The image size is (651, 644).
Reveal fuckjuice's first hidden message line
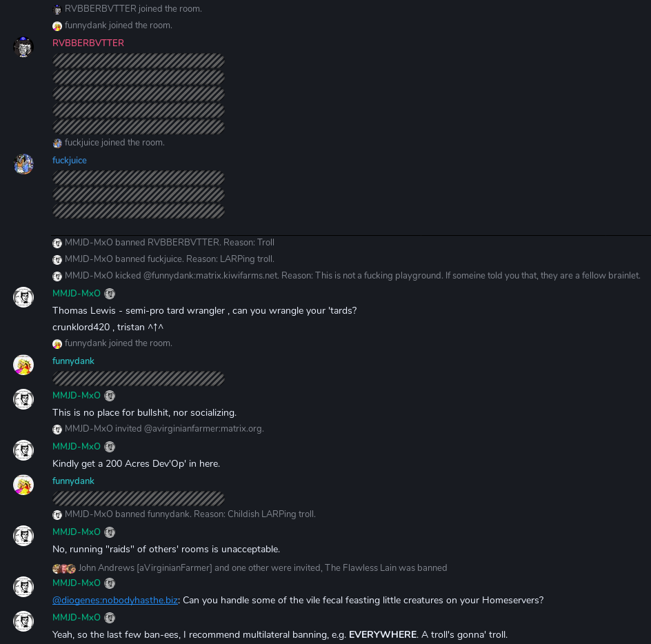point(139,178)
